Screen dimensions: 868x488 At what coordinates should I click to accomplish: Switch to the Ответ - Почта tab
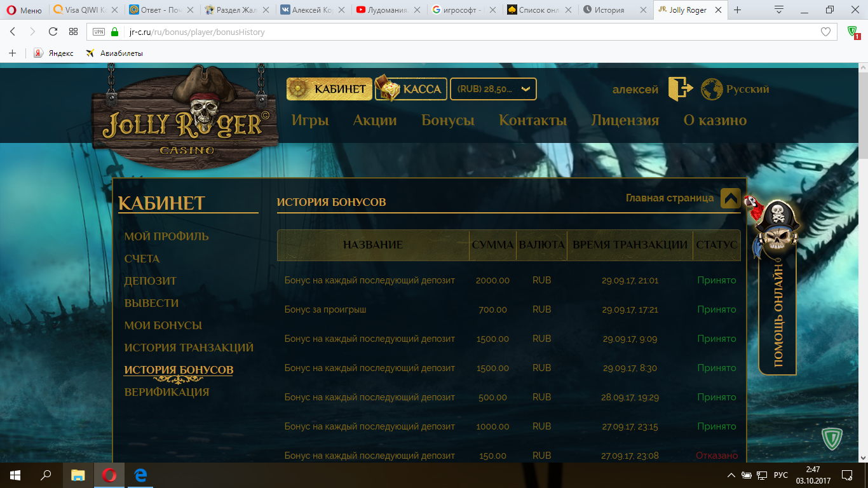click(161, 10)
